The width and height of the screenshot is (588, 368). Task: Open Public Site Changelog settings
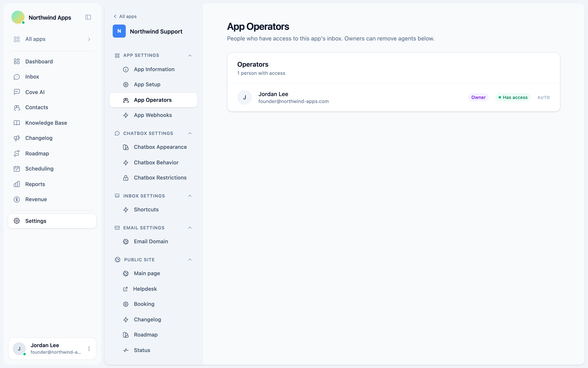153,320
